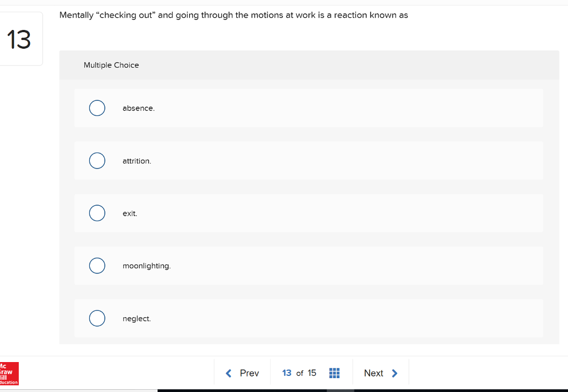Click the question text about checking out
This screenshot has width=568, height=392.
[x=233, y=15]
